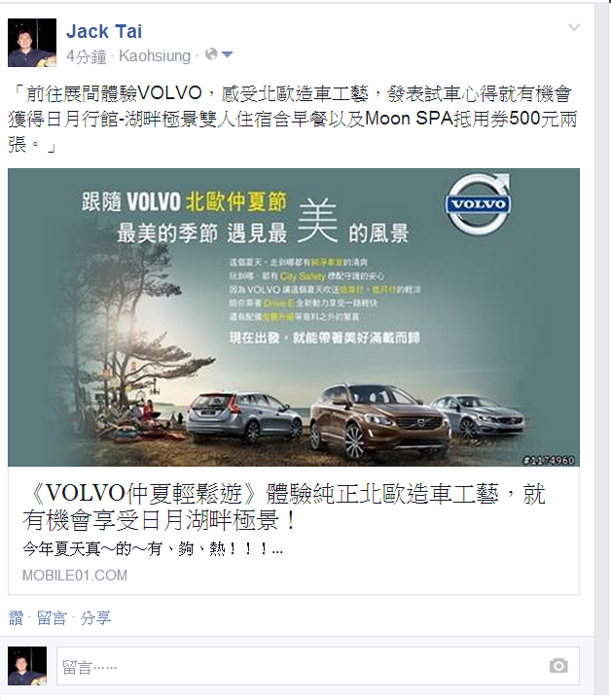The width and height of the screenshot is (611, 700).
Task: Click the commenter avatar beside input
Action: [27, 666]
